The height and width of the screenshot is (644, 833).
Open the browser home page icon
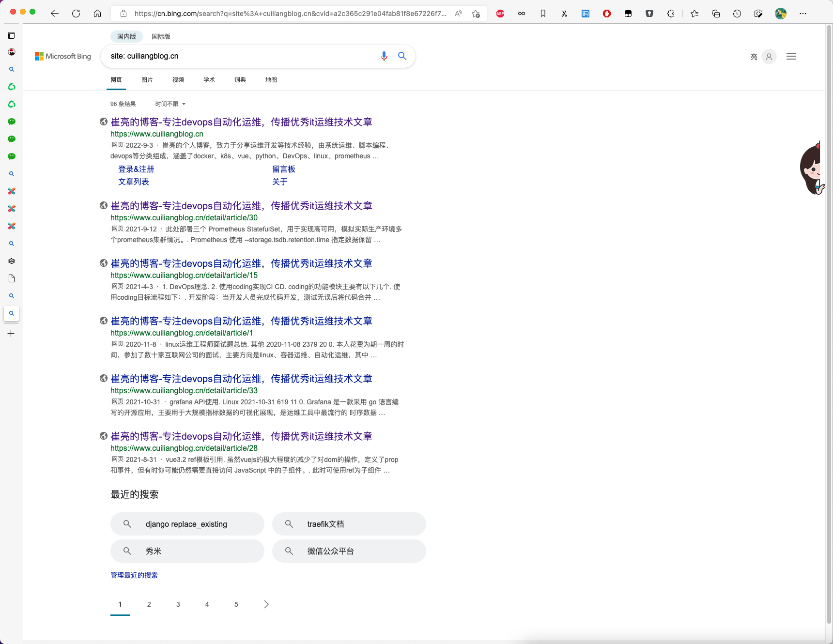pyautogui.click(x=97, y=14)
